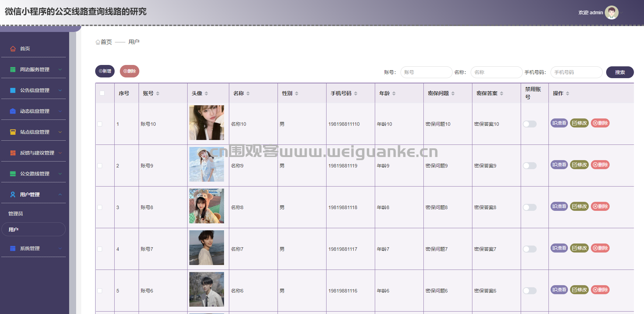Click the 反馈与建议管理 orange sidebar icon

pos(13,153)
